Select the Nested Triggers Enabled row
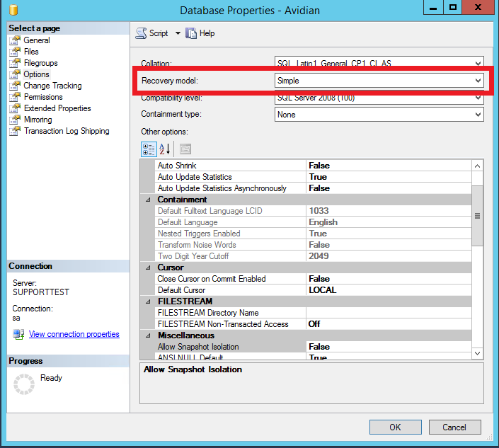The image size is (499, 448). coord(314,234)
